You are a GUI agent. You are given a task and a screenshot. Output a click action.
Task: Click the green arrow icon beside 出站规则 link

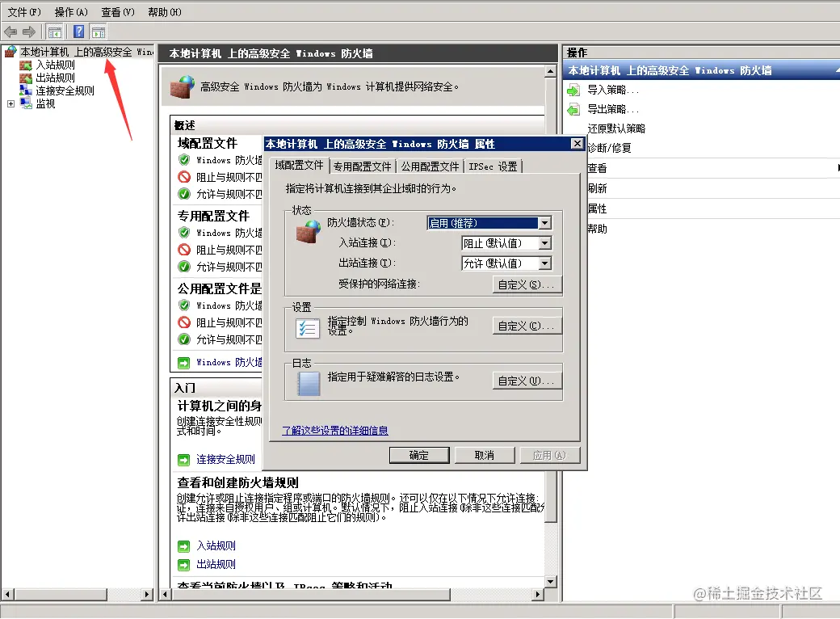click(184, 565)
